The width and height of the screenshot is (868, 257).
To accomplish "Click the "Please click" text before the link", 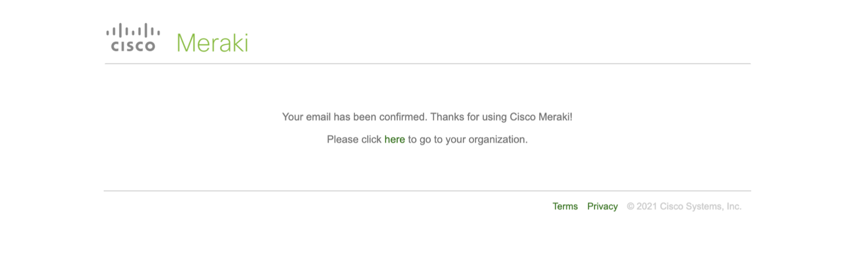I will 354,140.
